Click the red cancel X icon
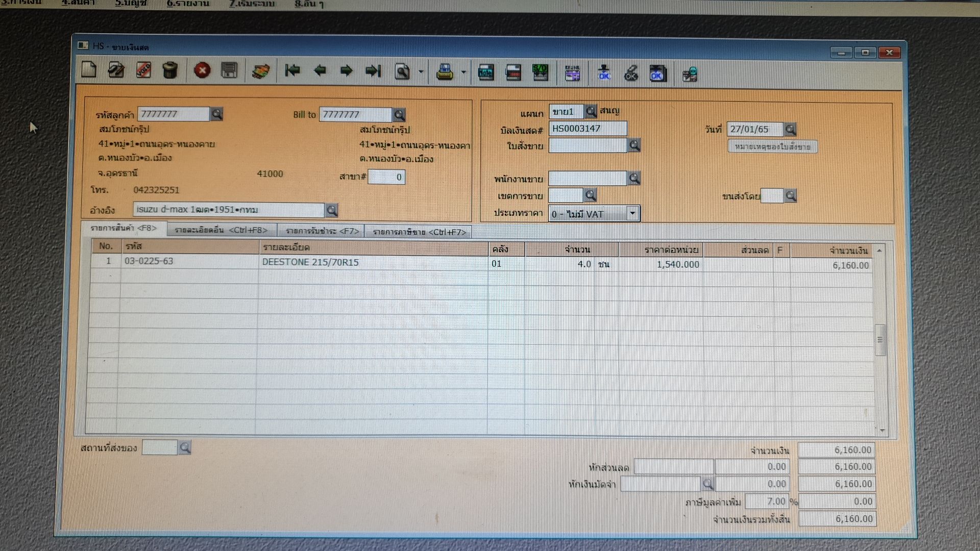This screenshot has height=551, width=980. [202, 70]
